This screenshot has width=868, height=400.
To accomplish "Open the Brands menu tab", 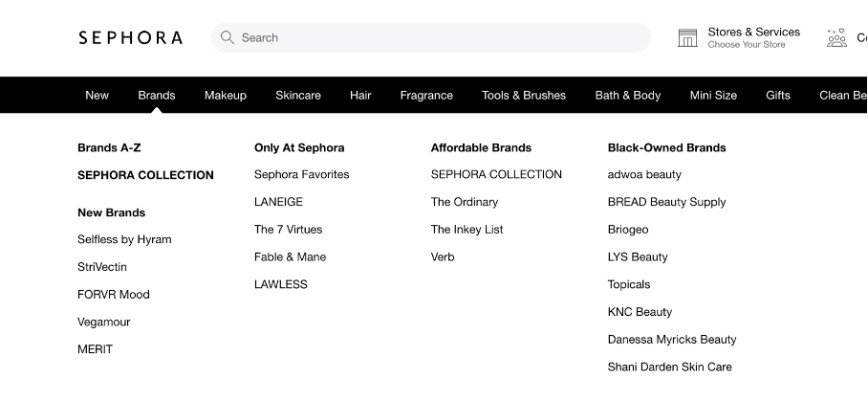I will tap(157, 95).
